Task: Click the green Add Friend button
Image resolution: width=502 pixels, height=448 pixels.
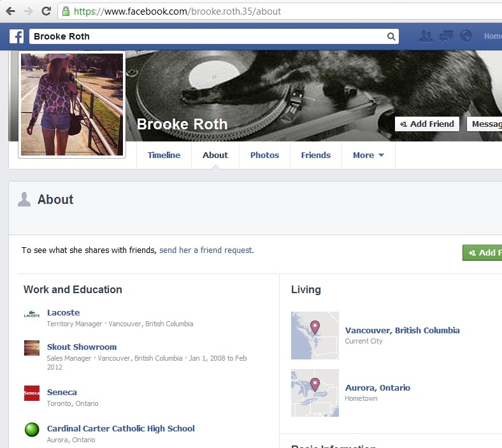Action: [482, 252]
